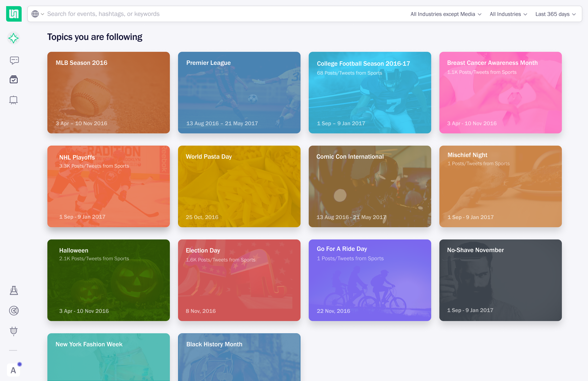Open the calendar checklist sidebar icon
Image resolution: width=588 pixels, height=381 pixels.
point(14,80)
